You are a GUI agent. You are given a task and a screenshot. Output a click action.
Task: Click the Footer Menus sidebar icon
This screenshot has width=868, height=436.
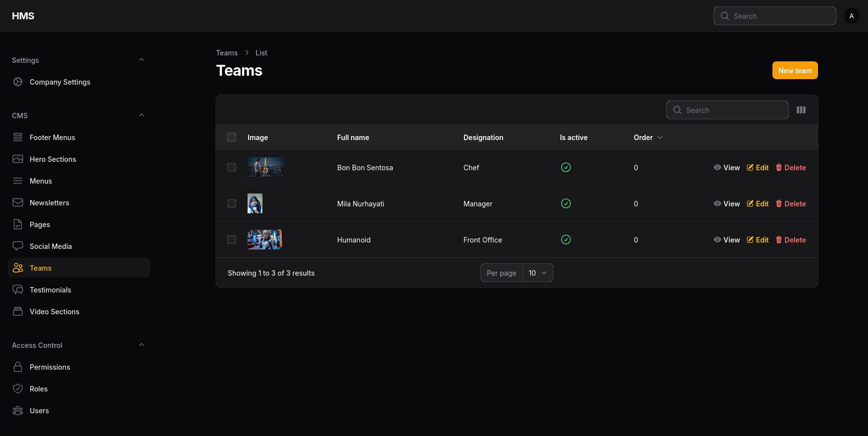coord(18,138)
